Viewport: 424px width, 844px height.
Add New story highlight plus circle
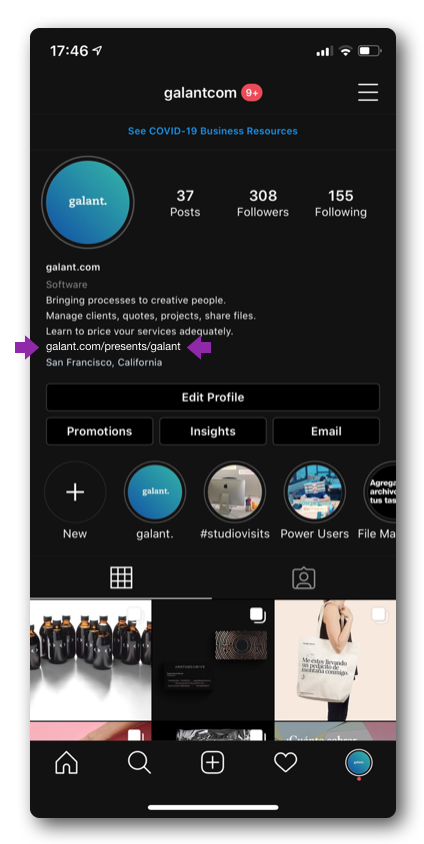point(75,492)
